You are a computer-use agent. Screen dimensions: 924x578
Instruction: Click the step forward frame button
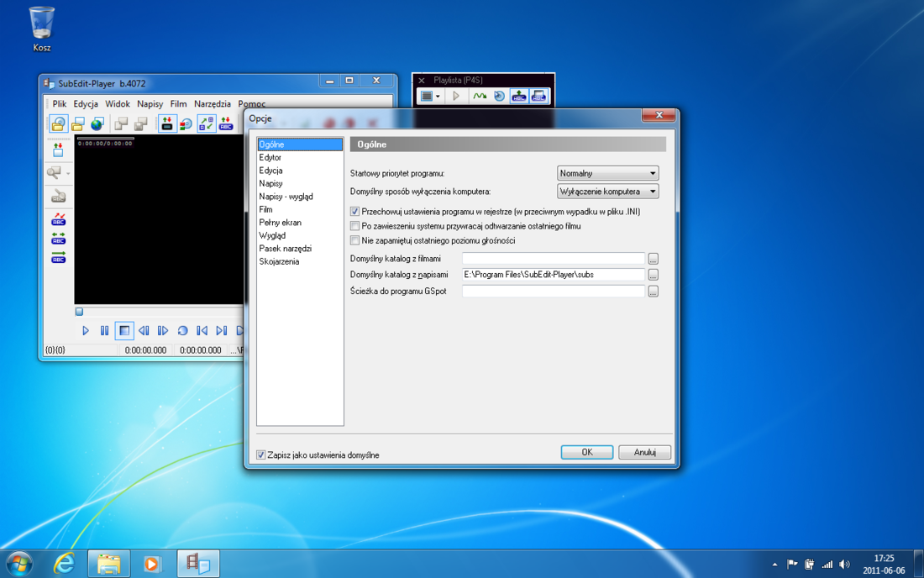[x=163, y=330]
